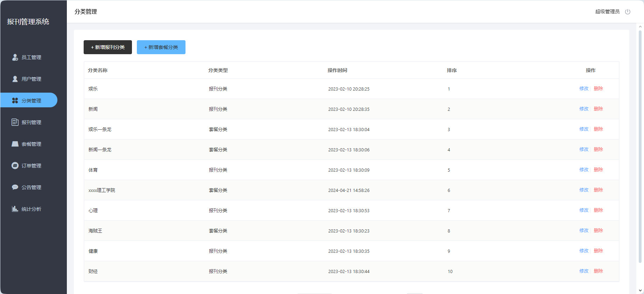
Task: Open the 统计分析 menu item
Action: (x=31, y=209)
